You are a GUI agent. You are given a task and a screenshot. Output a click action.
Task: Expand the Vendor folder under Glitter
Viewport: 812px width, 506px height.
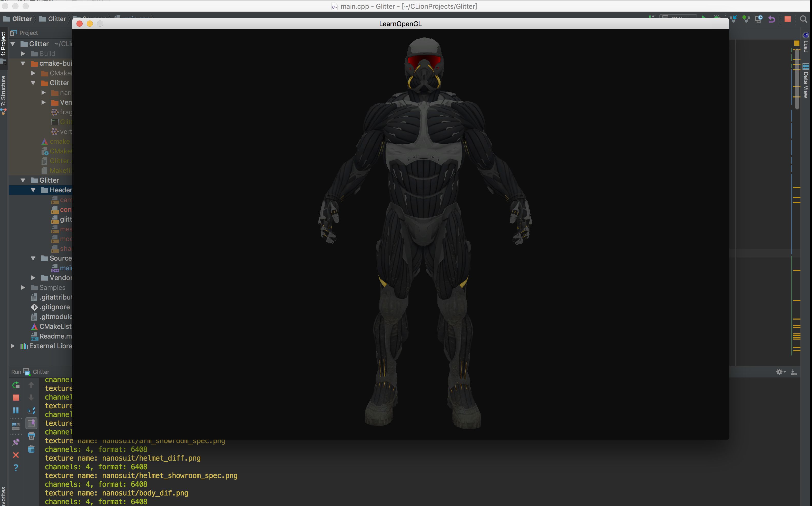click(33, 278)
